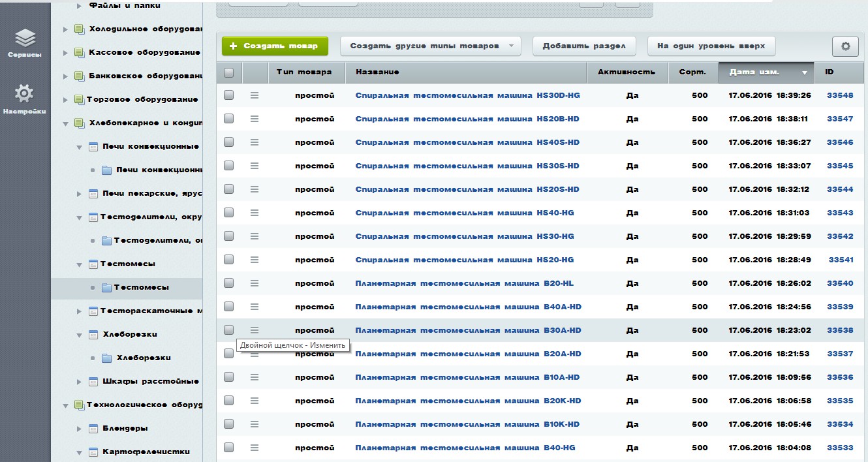Click ID 33541 in the table
The width and height of the screenshot is (868, 462).
(841, 260)
